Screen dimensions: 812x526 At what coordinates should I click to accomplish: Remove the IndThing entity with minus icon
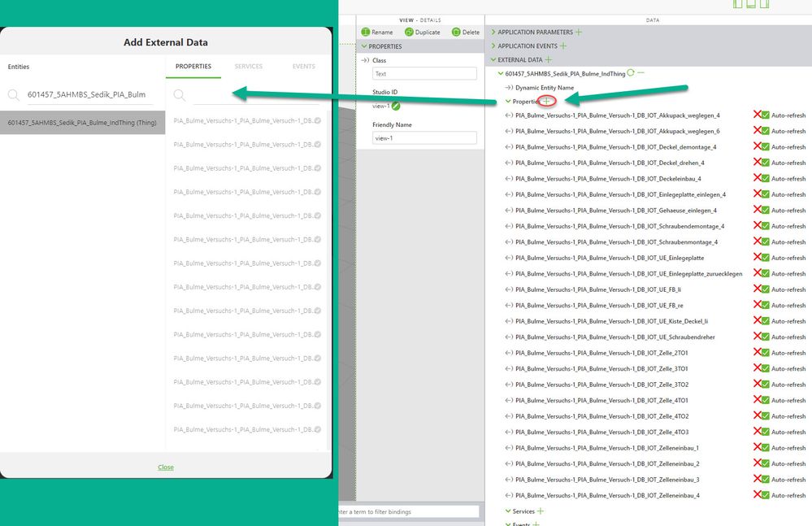641,73
